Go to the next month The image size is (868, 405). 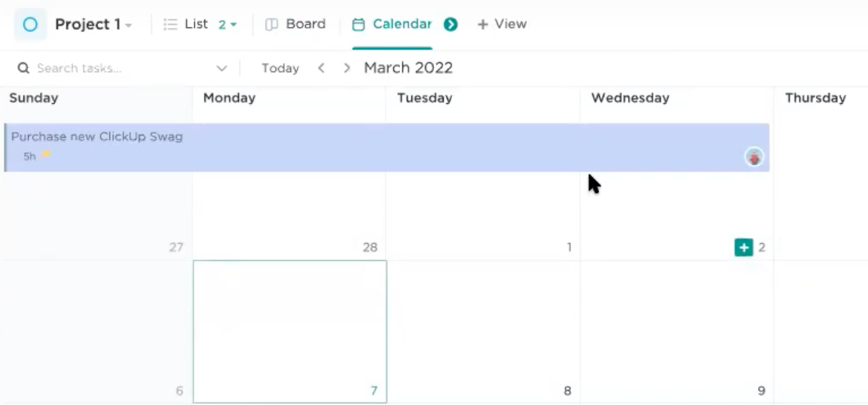pos(347,68)
